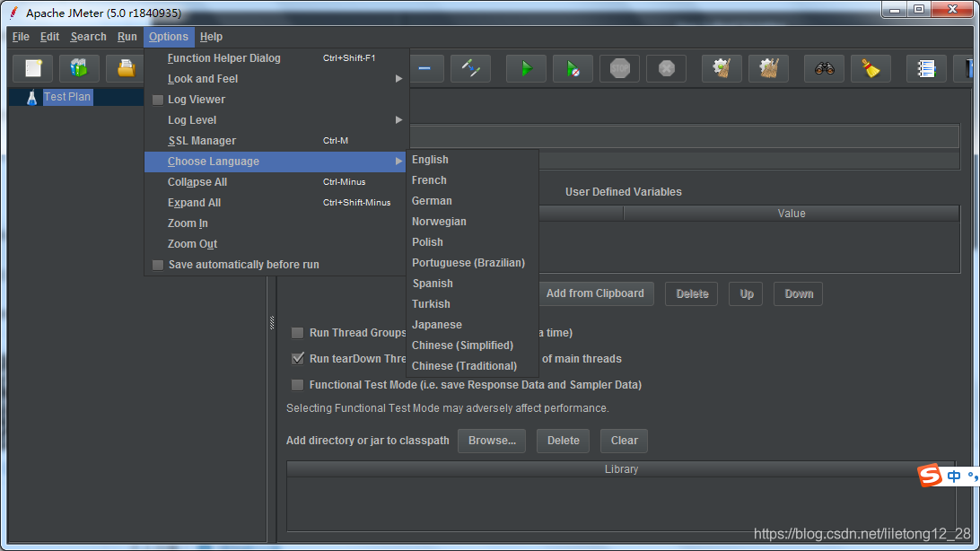
Task: Click the Value column header
Action: [x=792, y=214]
